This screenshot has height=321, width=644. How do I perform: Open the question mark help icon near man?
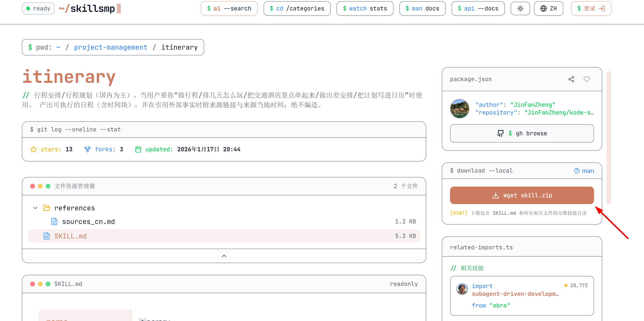(577, 170)
